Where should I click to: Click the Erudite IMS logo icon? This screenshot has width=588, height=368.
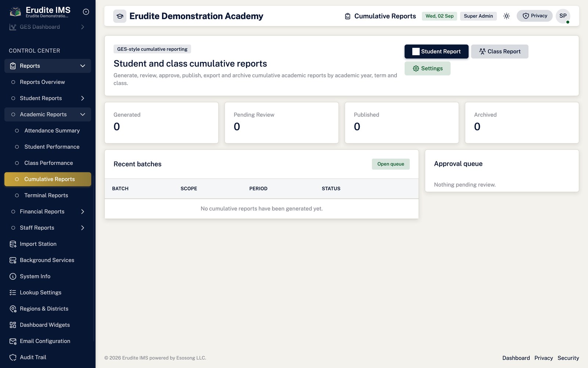(15, 12)
